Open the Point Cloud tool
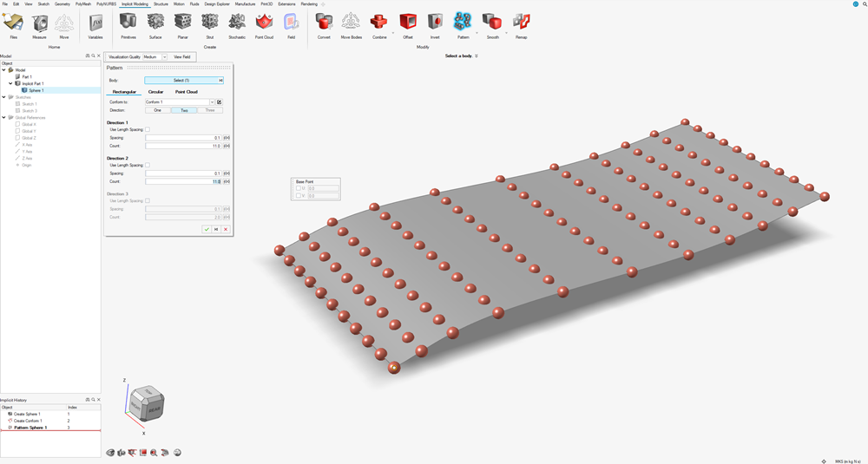The height and width of the screenshot is (464, 868). pos(264,23)
